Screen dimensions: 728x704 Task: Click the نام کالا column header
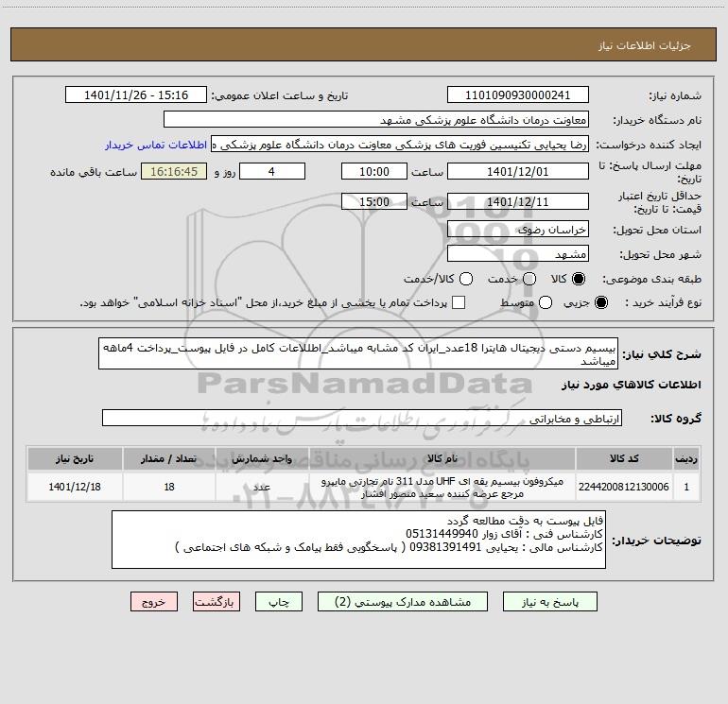[442, 458]
